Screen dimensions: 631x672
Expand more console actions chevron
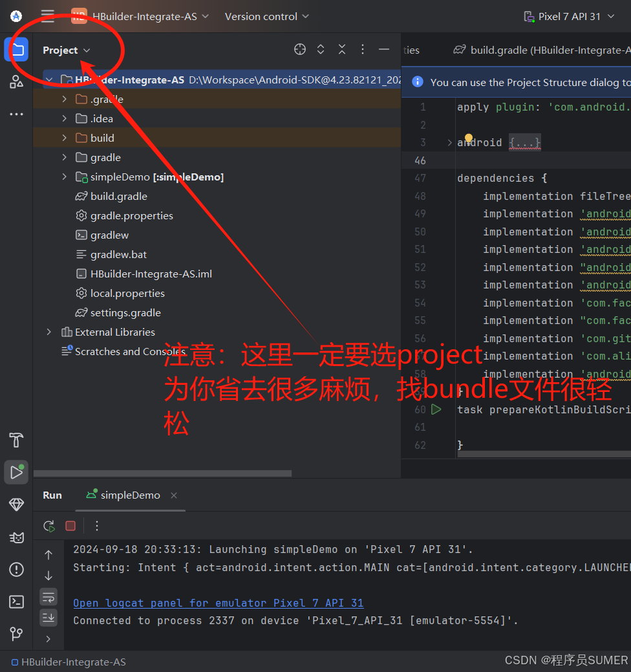click(48, 638)
